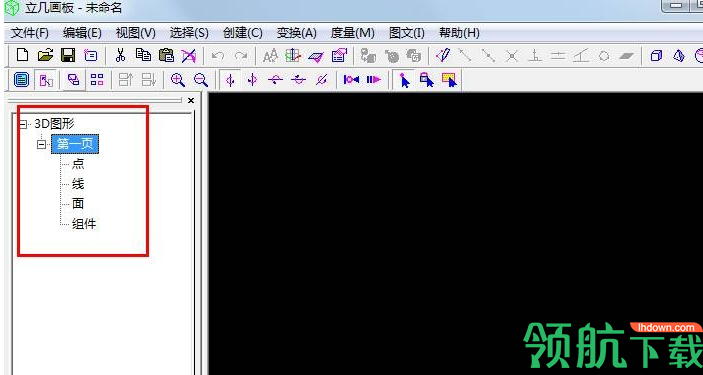703x375 pixels.
Task: Click the midpoint tool icon
Action: pyautogui.click(x=488, y=56)
